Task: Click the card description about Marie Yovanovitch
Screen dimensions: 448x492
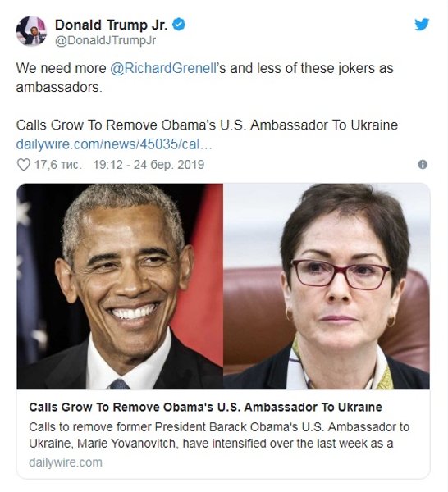Action: click(219, 435)
